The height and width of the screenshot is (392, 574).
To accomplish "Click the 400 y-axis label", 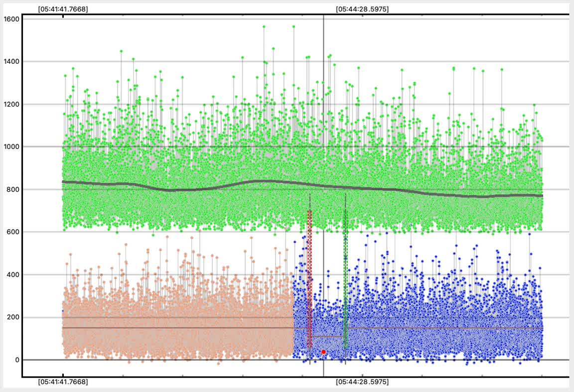I will (x=12, y=274).
